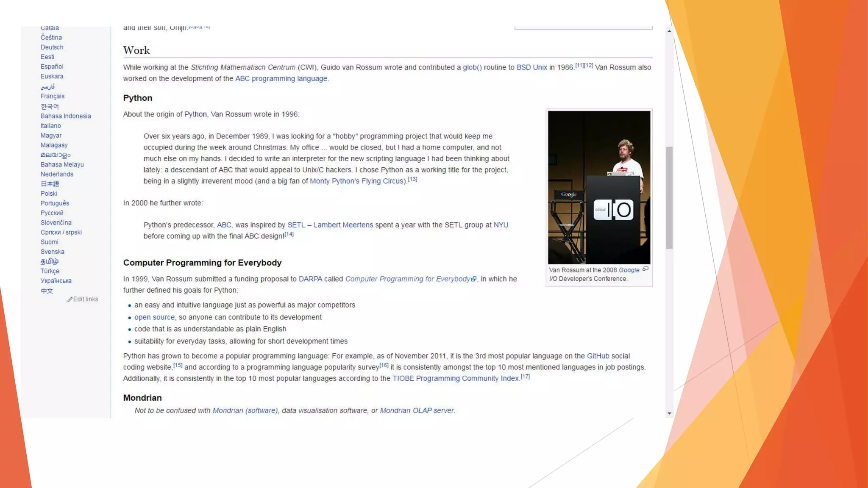
Task: Open the glob() link
Action: [472, 67]
